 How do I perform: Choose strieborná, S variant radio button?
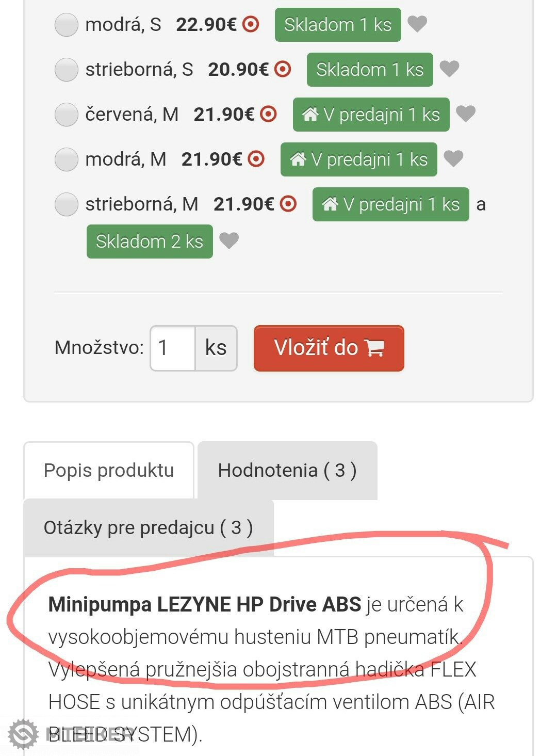click(67, 70)
